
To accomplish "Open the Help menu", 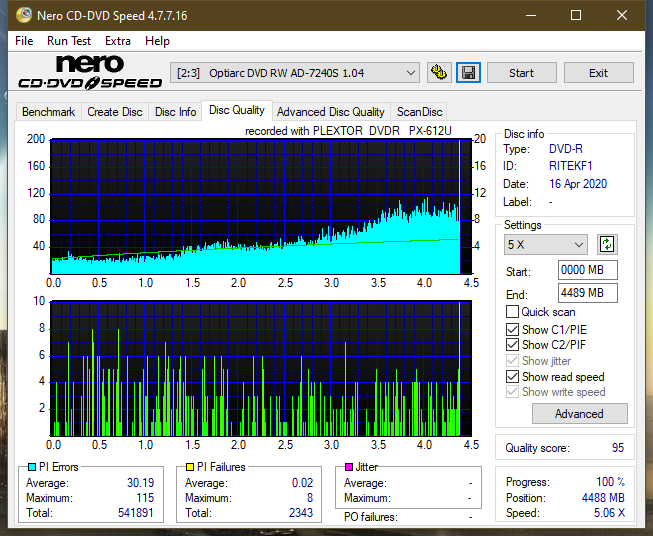I will 157,41.
